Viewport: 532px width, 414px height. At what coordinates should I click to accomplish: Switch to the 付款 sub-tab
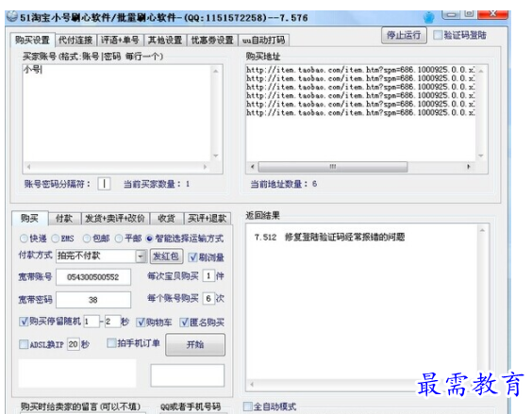click(x=64, y=219)
